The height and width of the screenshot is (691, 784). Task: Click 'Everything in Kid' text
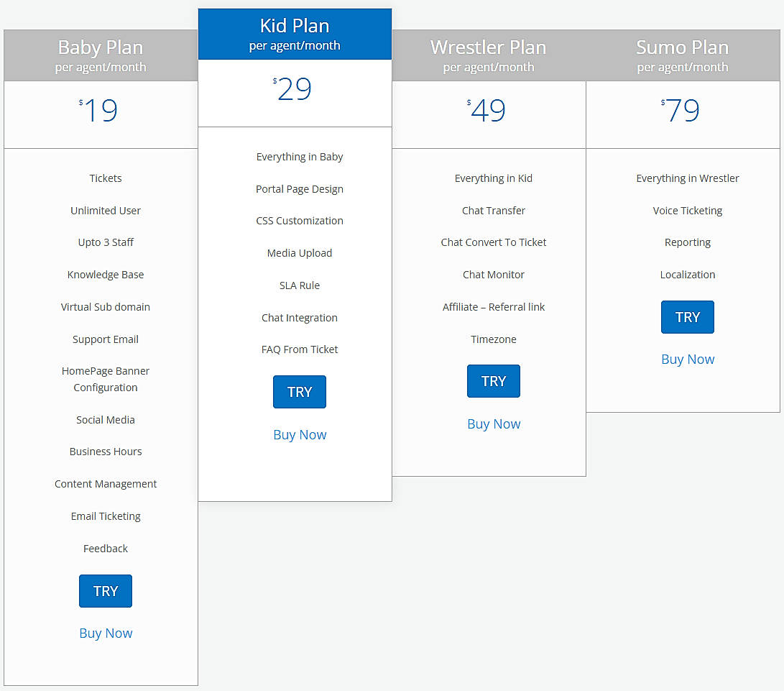tap(494, 178)
